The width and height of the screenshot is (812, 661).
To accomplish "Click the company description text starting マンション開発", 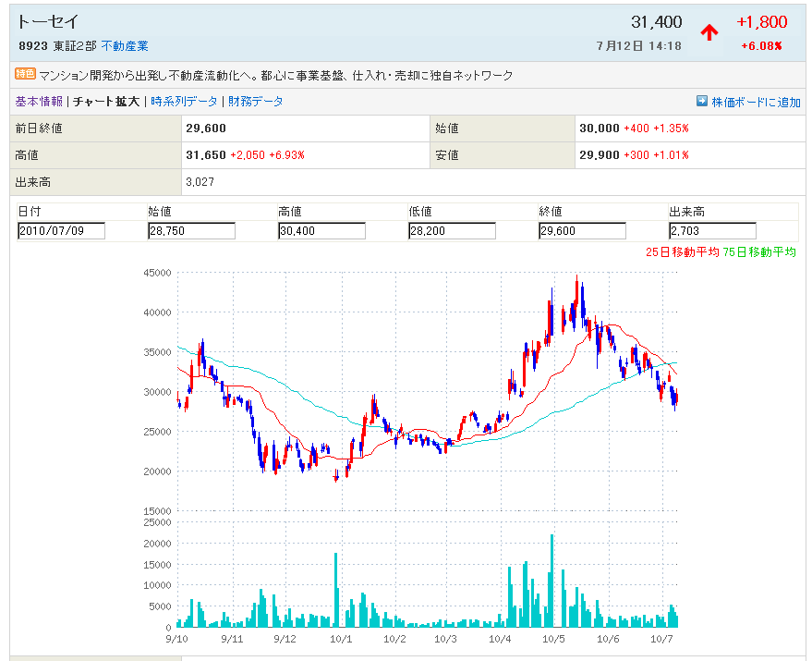I will (x=276, y=76).
